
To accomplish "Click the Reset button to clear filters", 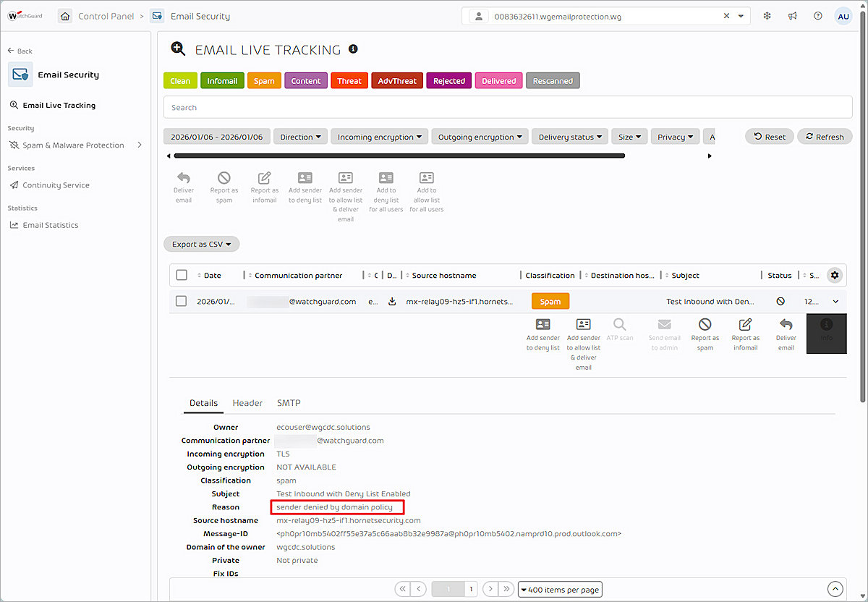I will [769, 136].
